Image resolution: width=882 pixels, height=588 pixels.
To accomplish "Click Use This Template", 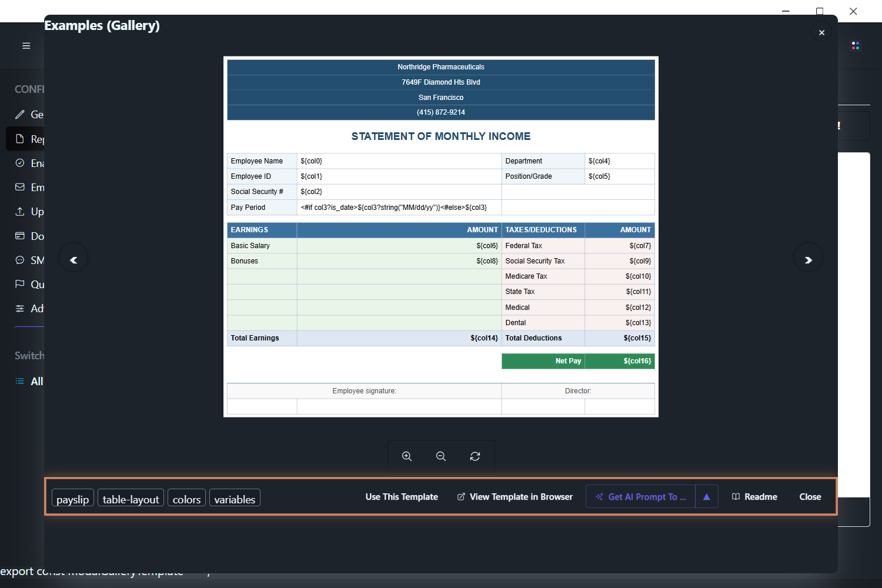I will 402,497.
